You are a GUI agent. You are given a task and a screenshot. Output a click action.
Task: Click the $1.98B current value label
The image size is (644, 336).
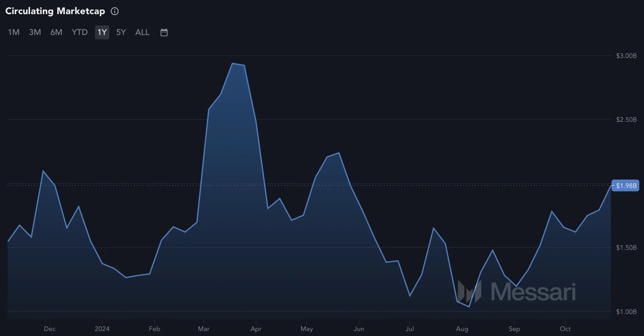(x=625, y=186)
